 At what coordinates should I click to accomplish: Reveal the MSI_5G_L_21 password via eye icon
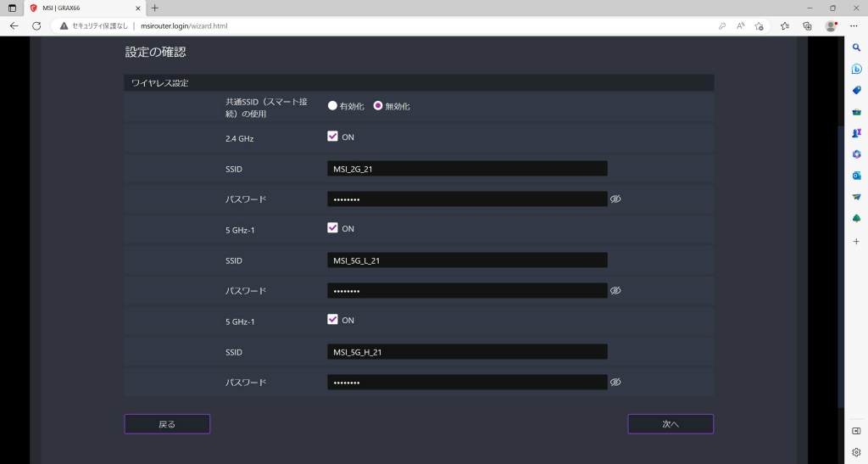615,290
